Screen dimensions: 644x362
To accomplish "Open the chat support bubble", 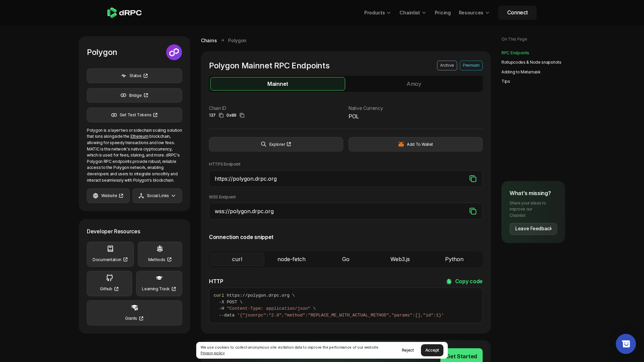I will (x=626, y=344).
